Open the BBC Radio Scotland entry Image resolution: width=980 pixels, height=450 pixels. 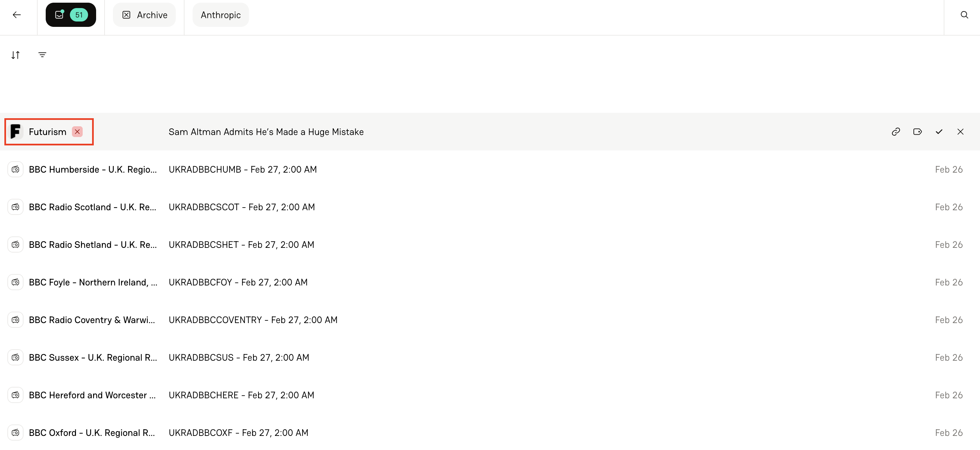pyautogui.click(x=92, y=207)
